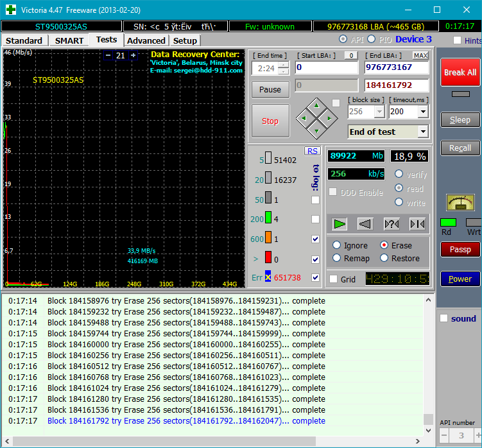Open the timeout ms dropdown
Screen dimensions: 482x448
point(422,112)
